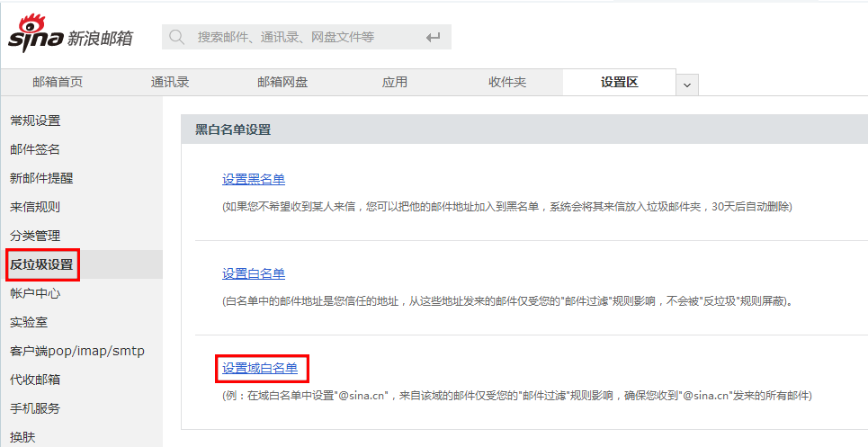The width and height of the screenshot is (868, 447).
Task: Go to 来信规则 in sidebar
Action: pos(35,207)
